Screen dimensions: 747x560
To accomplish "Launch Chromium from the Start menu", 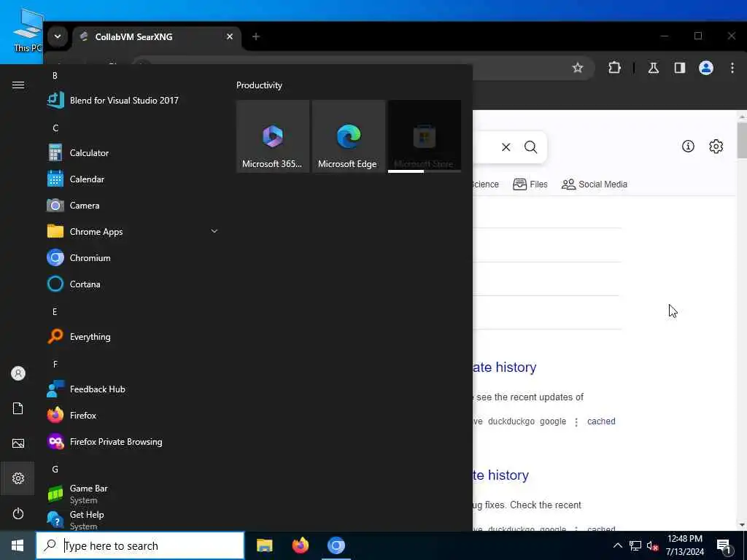I will [133, 257].
